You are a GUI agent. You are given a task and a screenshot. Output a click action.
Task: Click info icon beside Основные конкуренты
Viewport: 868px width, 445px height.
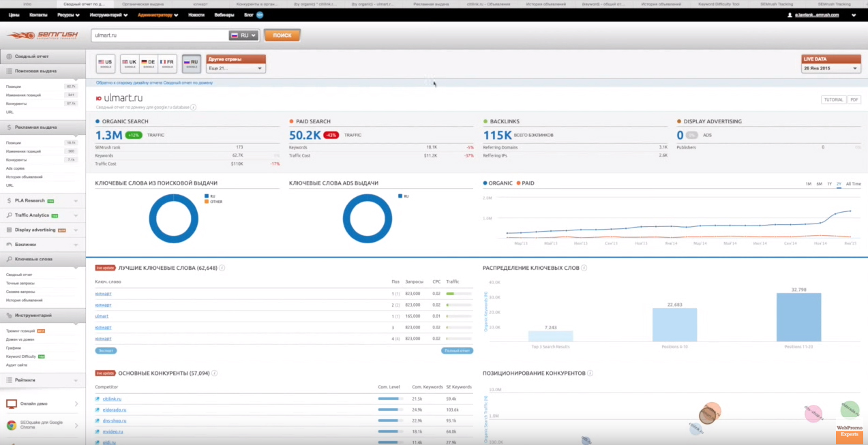[x=215, y=373]
